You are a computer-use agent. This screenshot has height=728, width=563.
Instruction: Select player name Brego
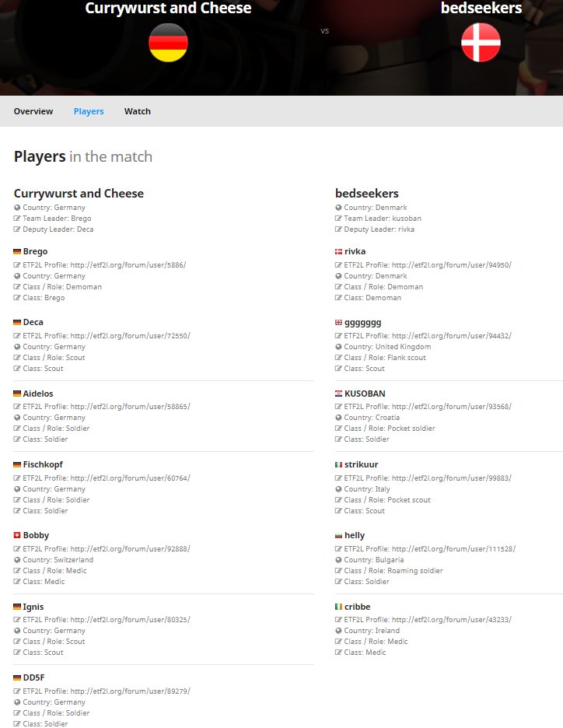(x=35, y=252)
